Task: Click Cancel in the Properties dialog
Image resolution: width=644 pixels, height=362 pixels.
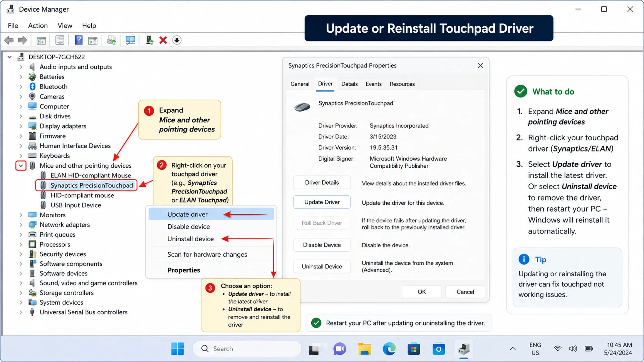Action: (465, 292)
